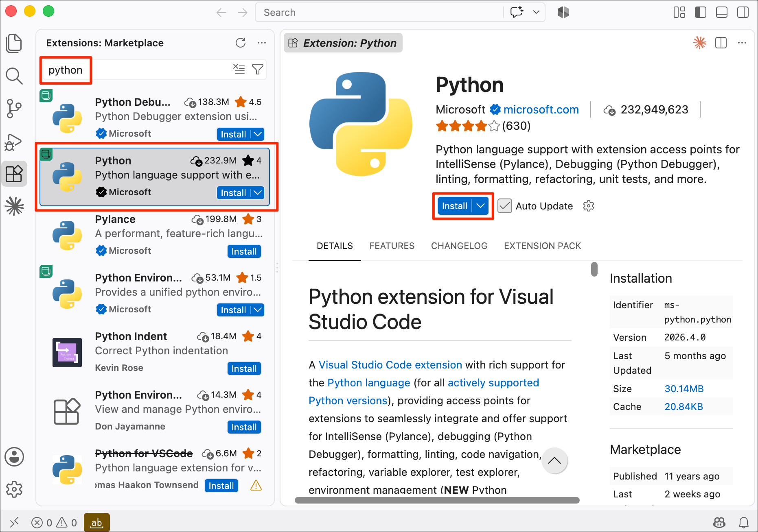Expand the chat dropdown chevron in title bar
This screenshot has width=758, height=532.
(x=536, y=12)
